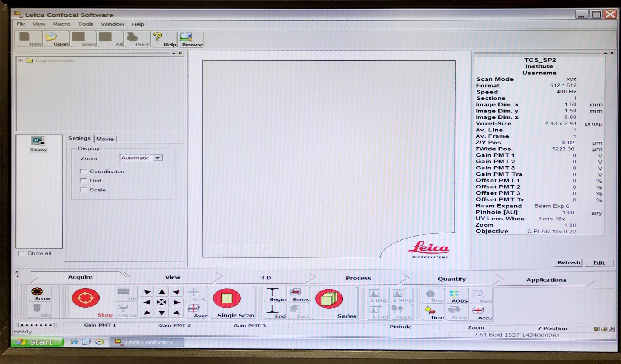The image size is (621, 364).
Task: Expand the Experiments folder tree
Action: [20, 60]
